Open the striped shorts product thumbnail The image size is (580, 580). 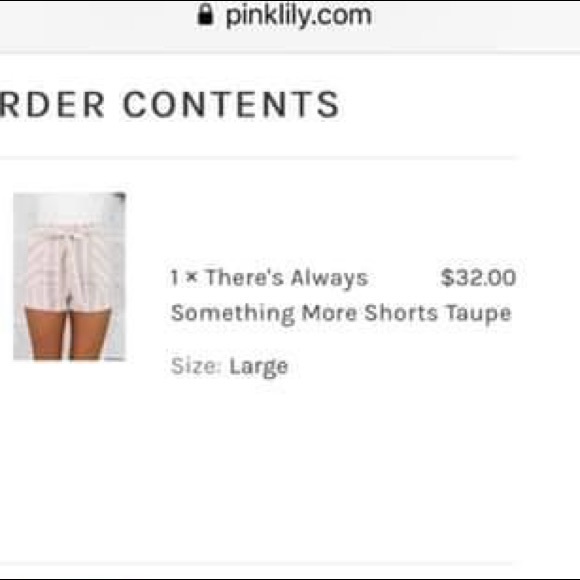click(x=70, y=276)
